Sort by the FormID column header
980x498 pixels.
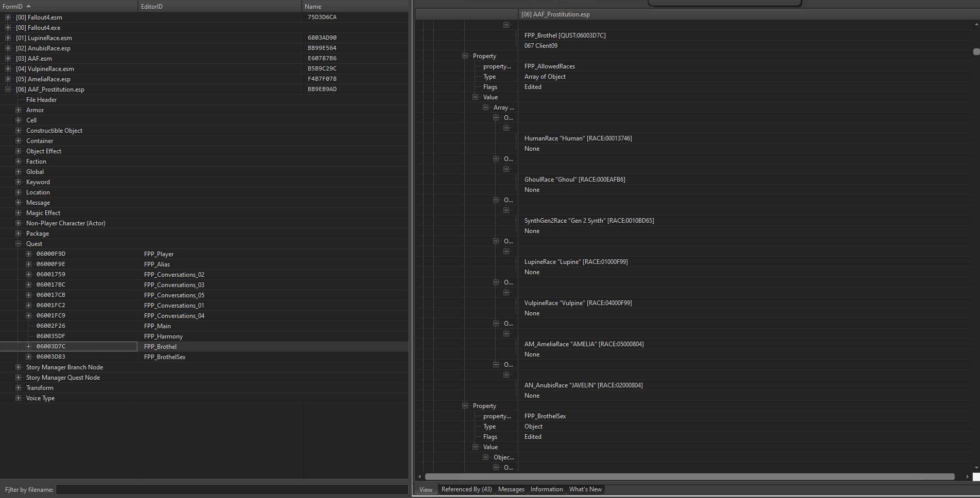tap(68, 6)
